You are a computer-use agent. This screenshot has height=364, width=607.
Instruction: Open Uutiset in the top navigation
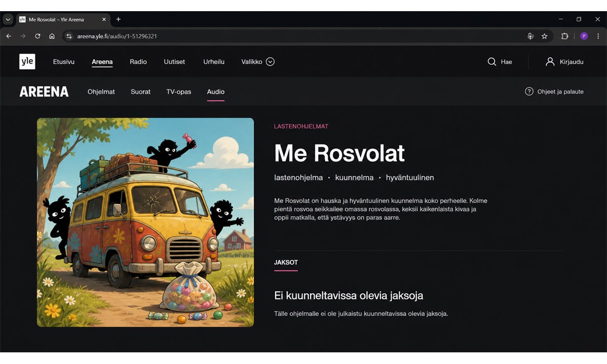[x=175, y=62]
